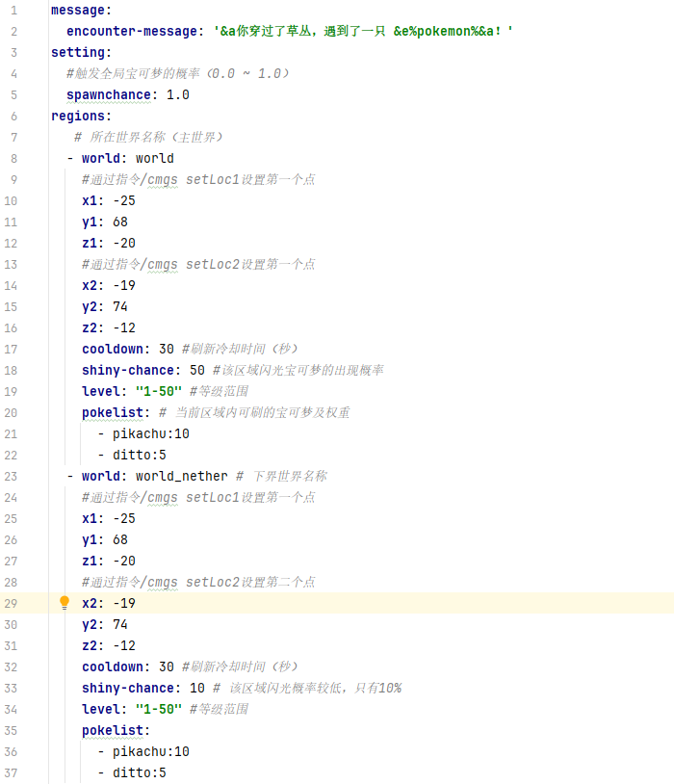The width and height of the screenshot is (674, 784).
Task: Click gutter line number 6
Action: pyautogui.click(x=13, y=116)
